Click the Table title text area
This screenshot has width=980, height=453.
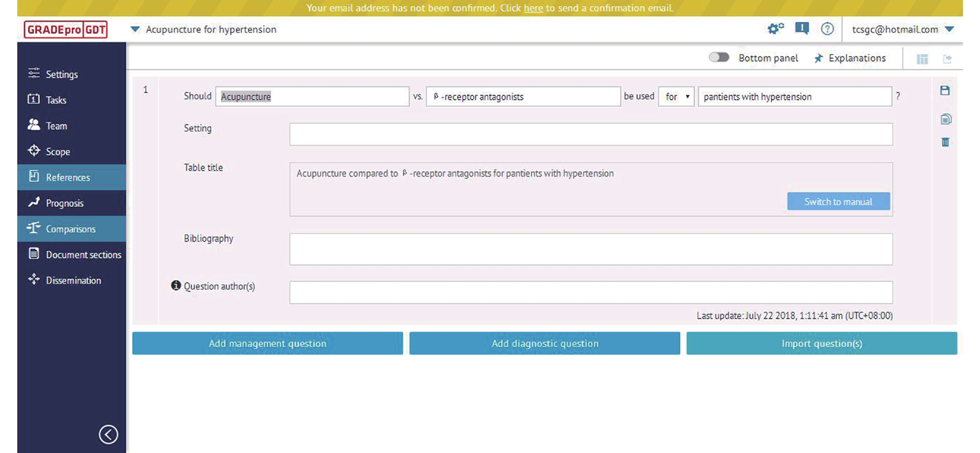(591, 189)
